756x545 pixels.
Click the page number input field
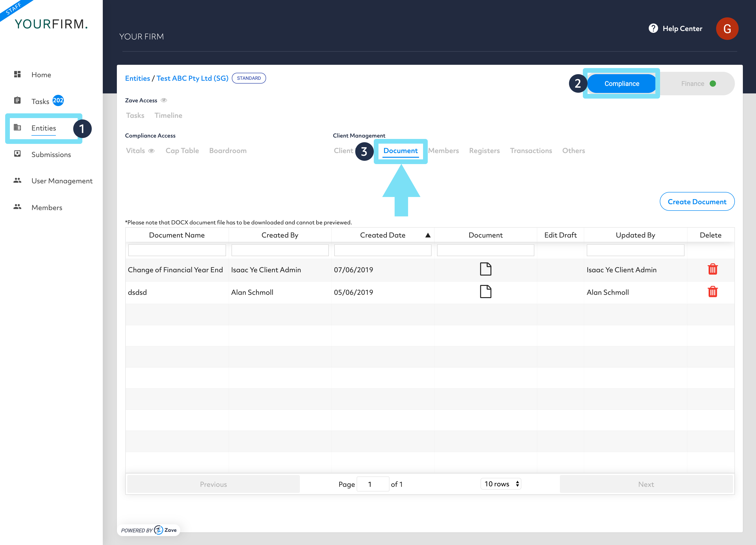pos(373,484)
